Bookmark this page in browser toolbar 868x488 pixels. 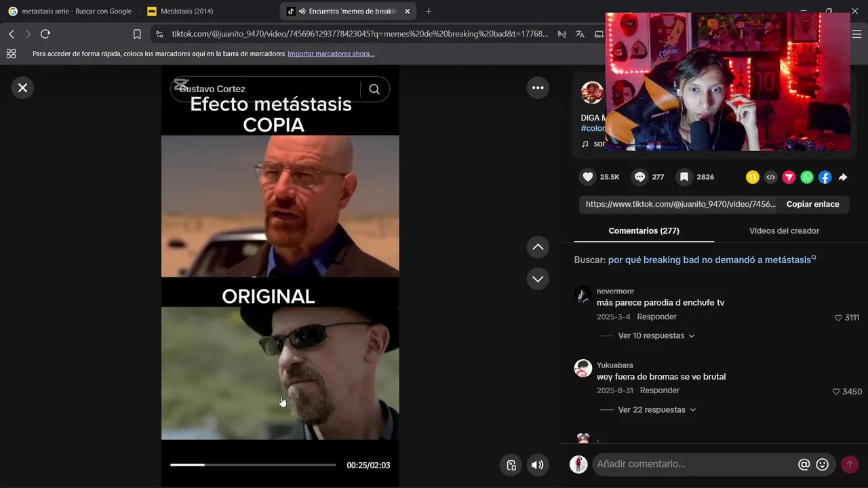click(137, 34)
